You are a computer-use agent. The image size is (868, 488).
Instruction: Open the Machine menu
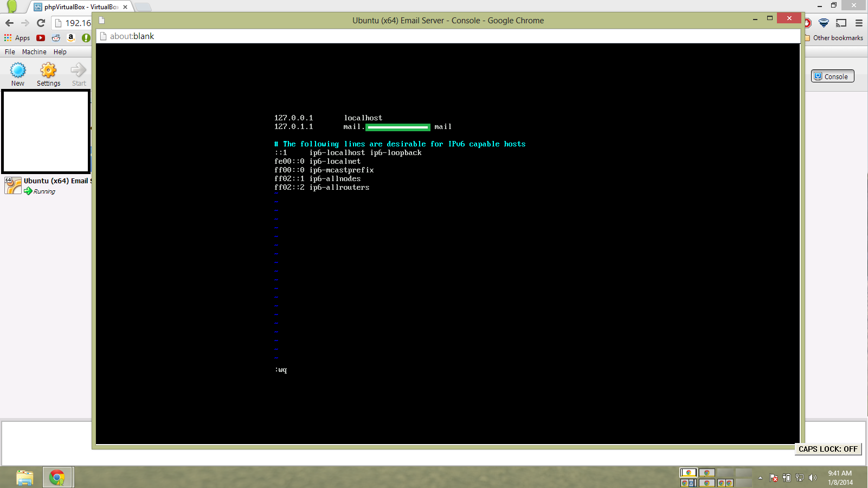pos(34,52)
